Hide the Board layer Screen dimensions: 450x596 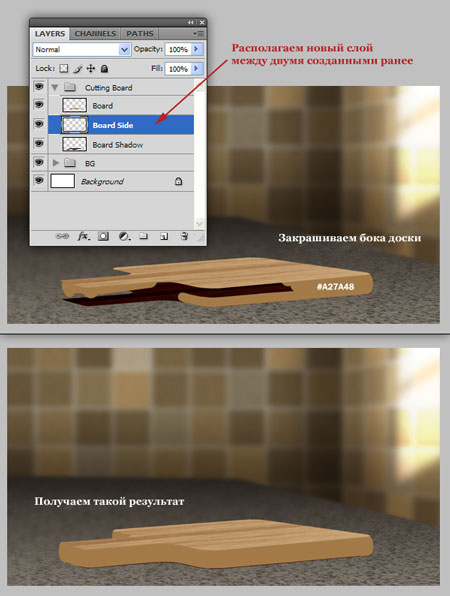[39, 104]
